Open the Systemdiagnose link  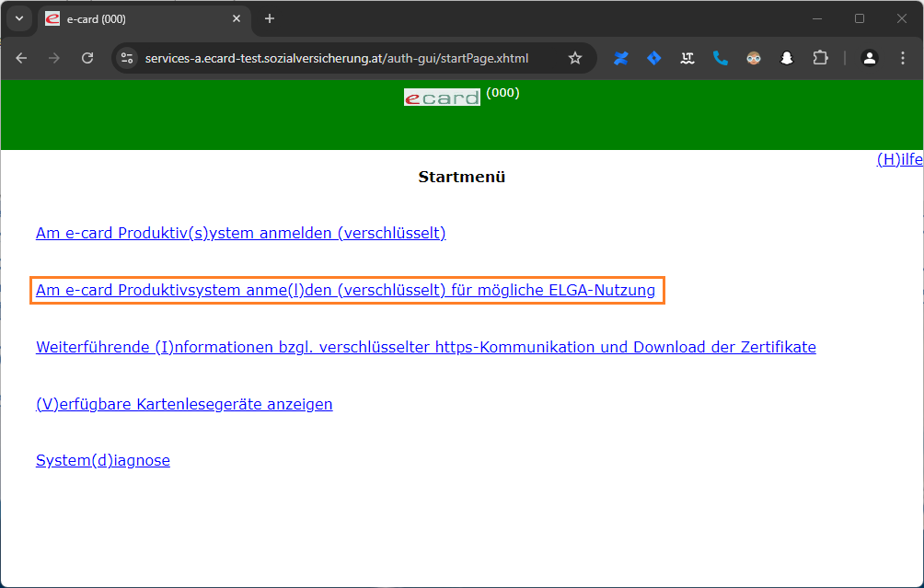pos(103,460)
